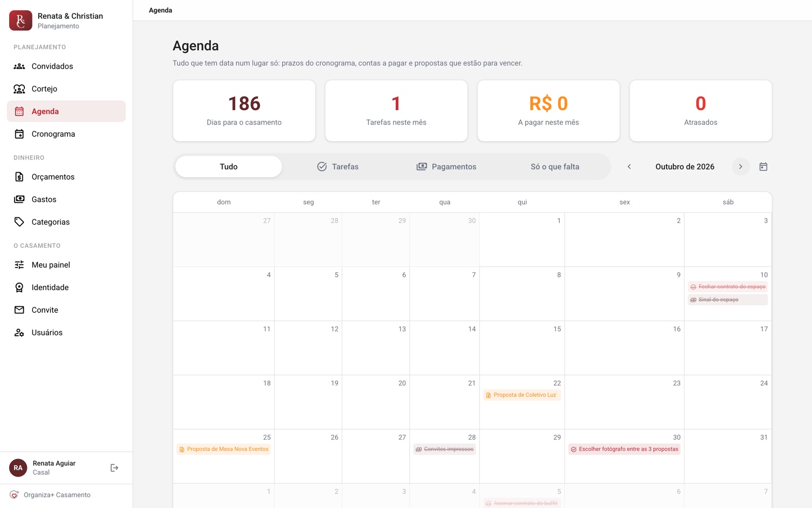Open the date picker calendar icon
Viewport: 812px width, 508px height.
pyautogui.click(x=763, y=167)
